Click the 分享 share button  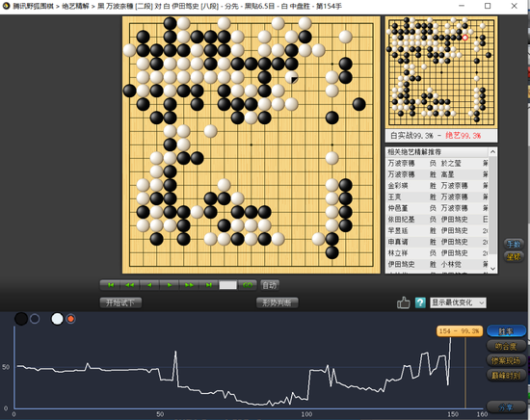click(506, 407)
